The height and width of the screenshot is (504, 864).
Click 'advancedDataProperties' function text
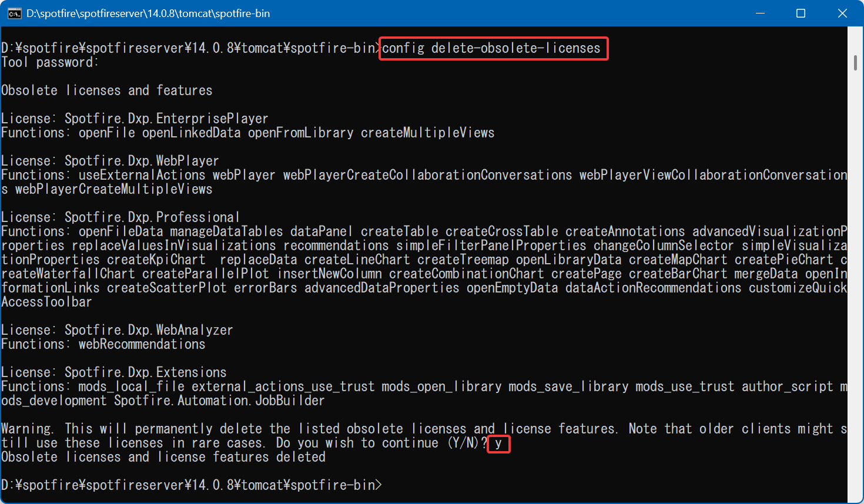382,288
